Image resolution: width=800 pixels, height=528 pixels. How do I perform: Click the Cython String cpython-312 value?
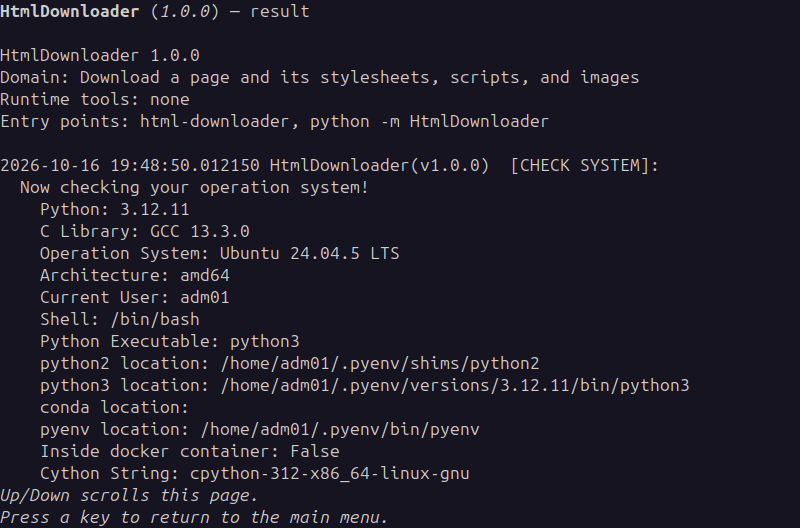(330, 473)
